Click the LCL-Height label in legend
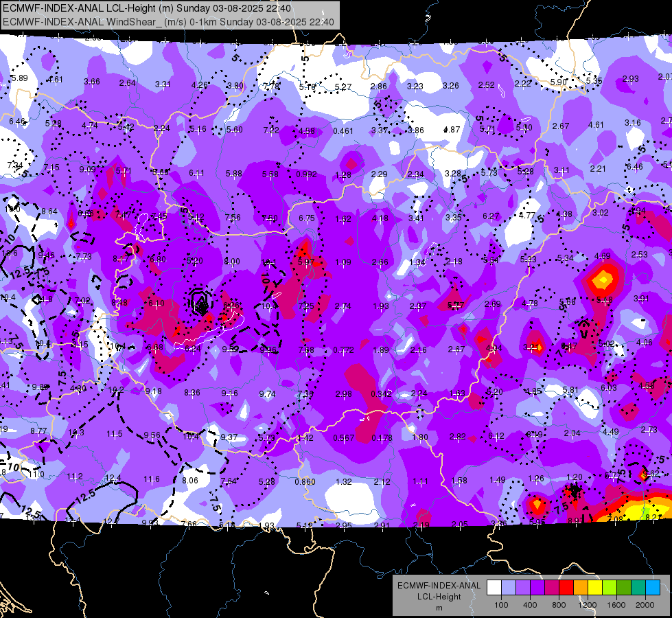 pos(439,597)
